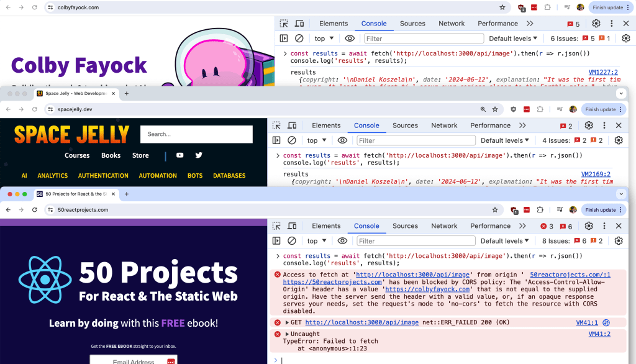Open settings gear in Space Jelly DevTools
This screenshot has height=364, width=636.
tap(589, 125)
